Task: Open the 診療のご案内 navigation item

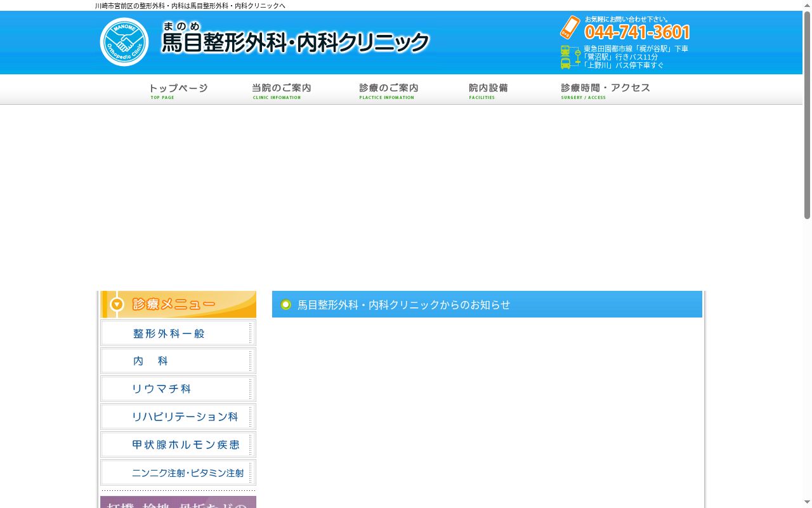Action: point(388,91)
